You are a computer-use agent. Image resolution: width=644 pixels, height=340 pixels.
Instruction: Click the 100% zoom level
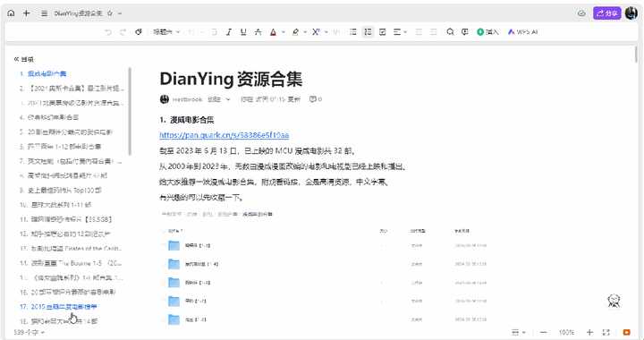pyautogui.click(x=566, y=332)
